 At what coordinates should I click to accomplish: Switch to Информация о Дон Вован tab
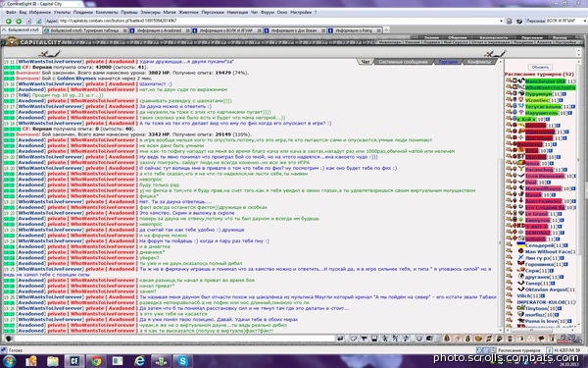click(x=295, y=30)
